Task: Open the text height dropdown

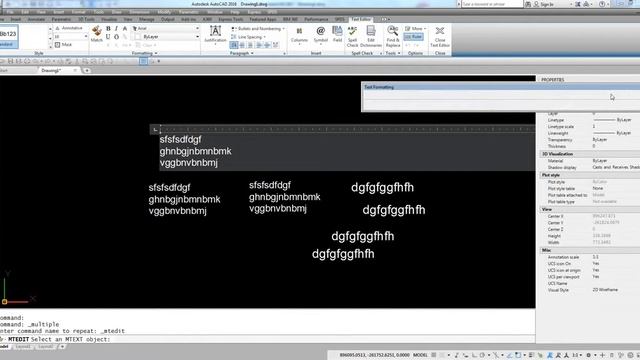Action: 86,36
